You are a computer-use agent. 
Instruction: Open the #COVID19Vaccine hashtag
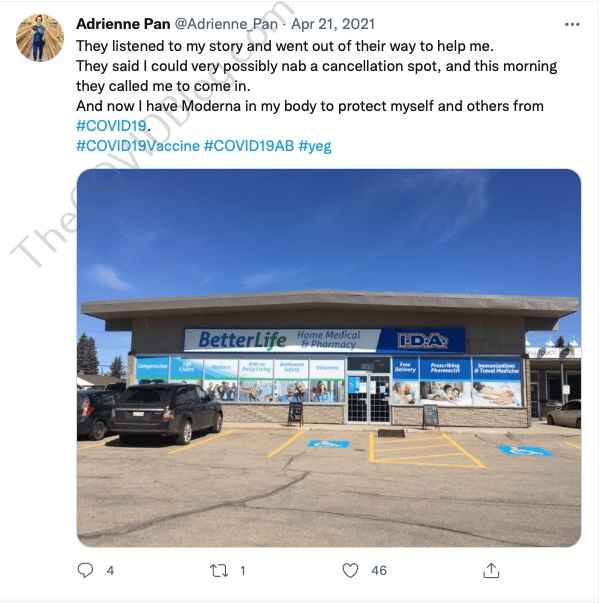[x=138, y=146]
